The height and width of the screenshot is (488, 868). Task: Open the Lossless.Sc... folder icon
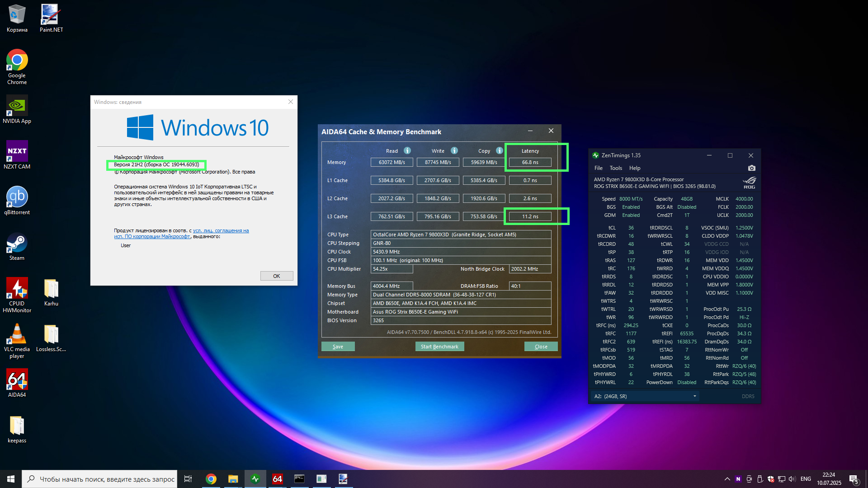point(51,338)
